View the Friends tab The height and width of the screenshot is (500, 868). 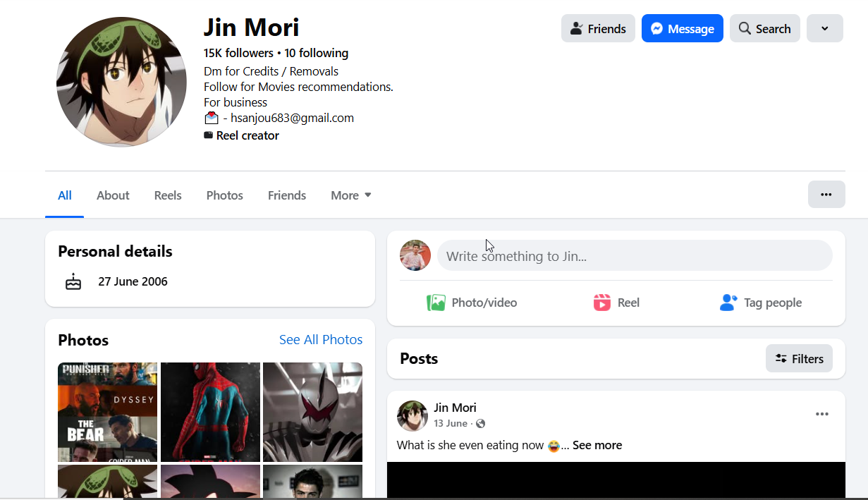pos(287,195)
